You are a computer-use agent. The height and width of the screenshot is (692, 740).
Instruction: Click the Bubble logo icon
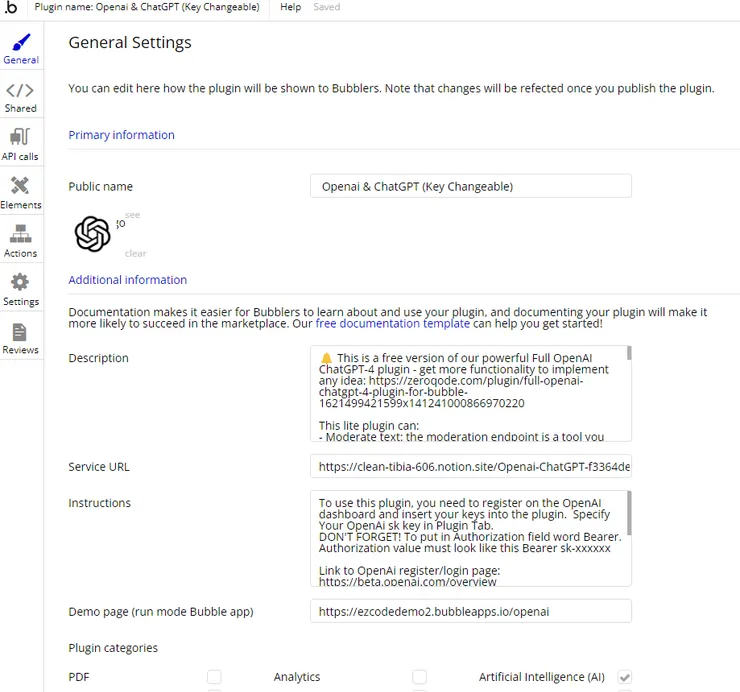(x=10, y=7)
